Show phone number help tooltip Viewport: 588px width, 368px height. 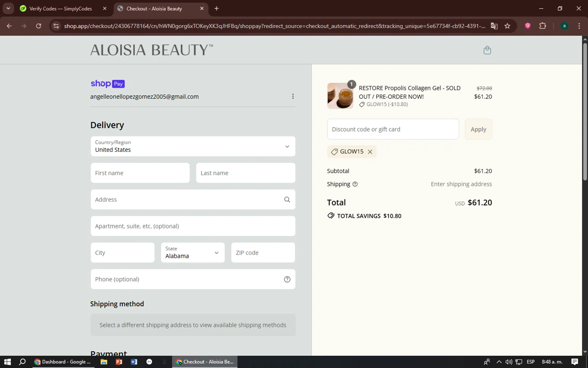coord(287,279)
